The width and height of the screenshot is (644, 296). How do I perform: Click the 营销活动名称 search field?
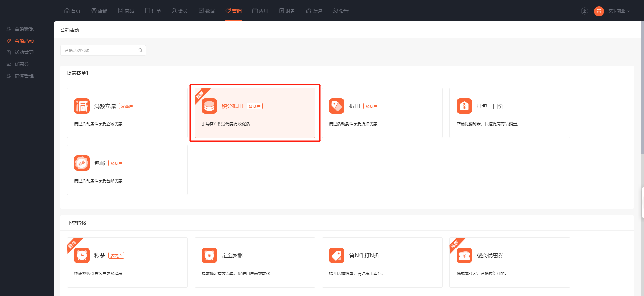point(103,50)
